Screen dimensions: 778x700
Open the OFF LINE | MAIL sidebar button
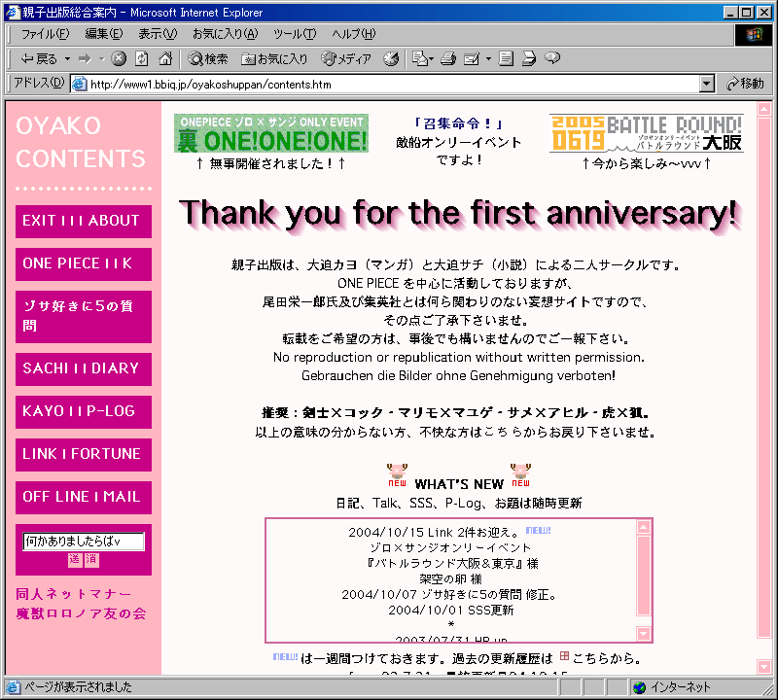click(84, 498)
